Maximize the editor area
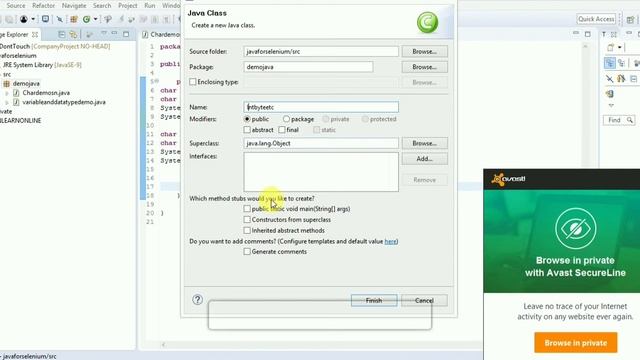Viewport: 640px width, 360px height. [588, 34]
